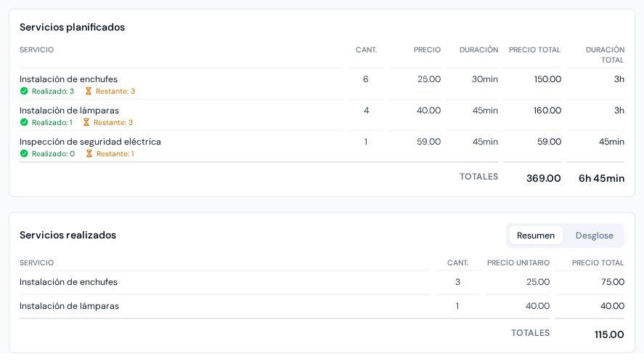Click Instalación de enchufes in planned services

(68, 79)
